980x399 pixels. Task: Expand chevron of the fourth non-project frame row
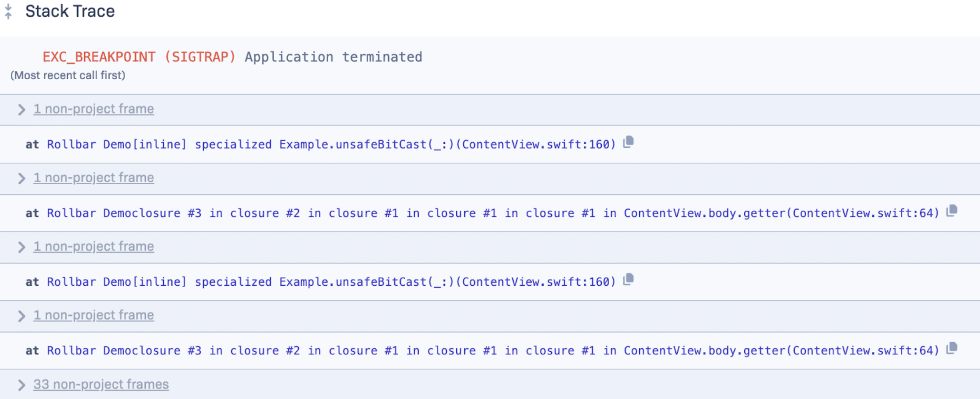pyautogui.click(x=22, y=316)
